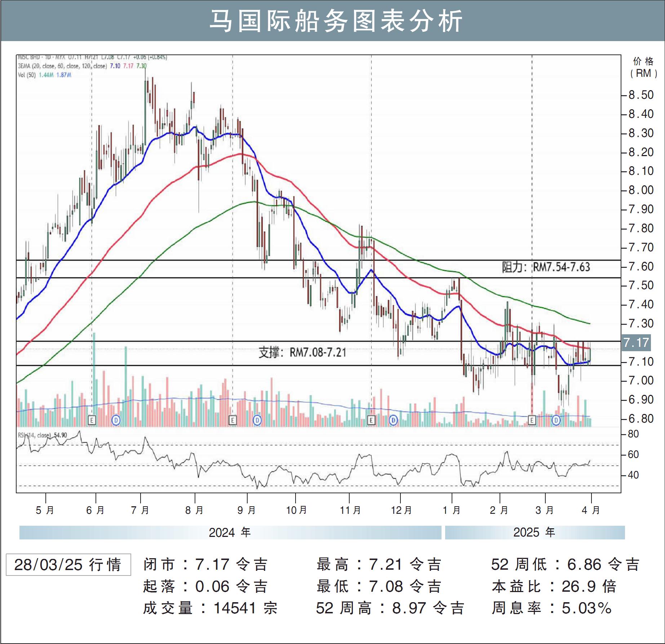Open the 'D' dividend marker in late November

393,420
